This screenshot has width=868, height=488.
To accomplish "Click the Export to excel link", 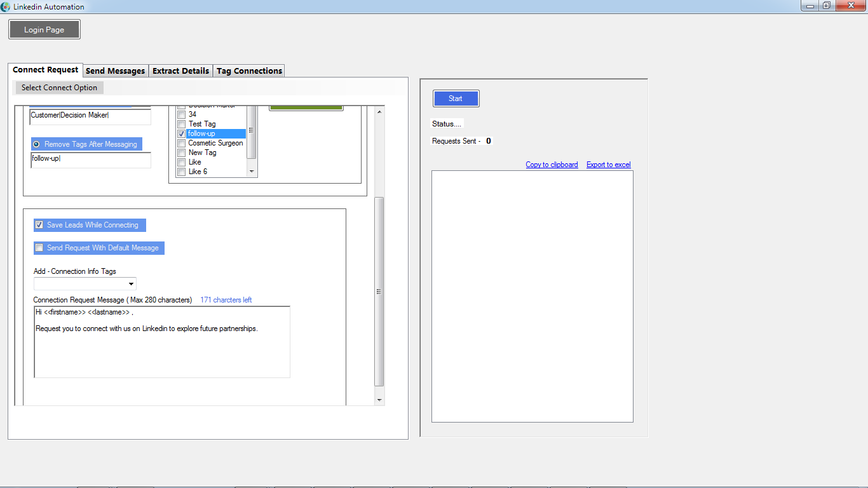I will pyautogui.click(x=609, y=165).
